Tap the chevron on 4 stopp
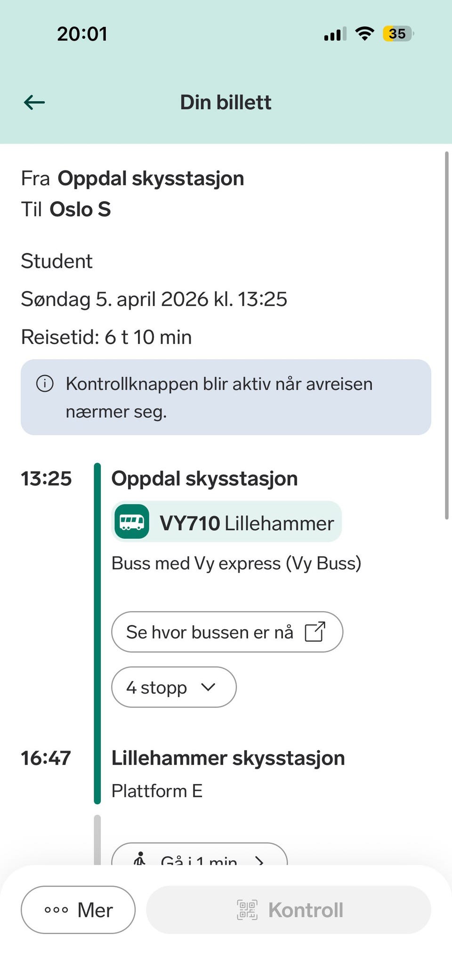Viewport: 452px width, 980px height. click(x=208, y=687)
